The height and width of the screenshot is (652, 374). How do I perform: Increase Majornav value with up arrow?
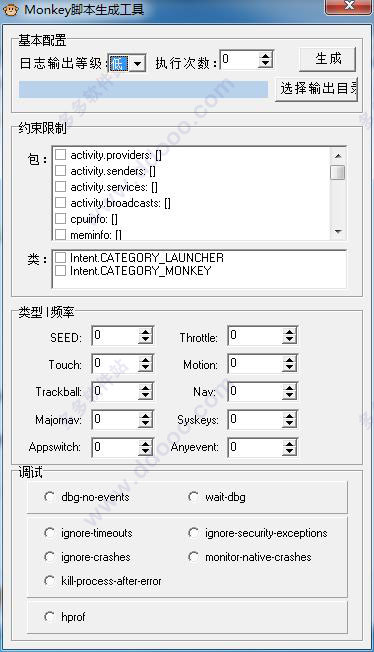(145, 415)
